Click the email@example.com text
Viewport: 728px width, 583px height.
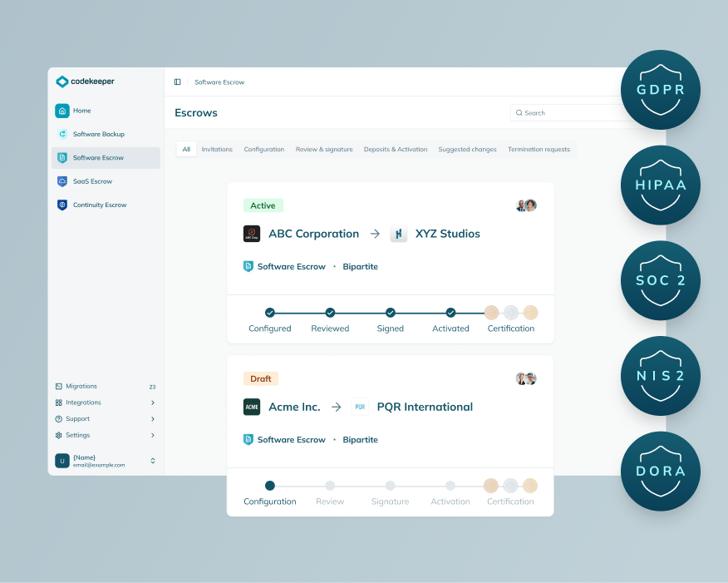coord(99,465)
